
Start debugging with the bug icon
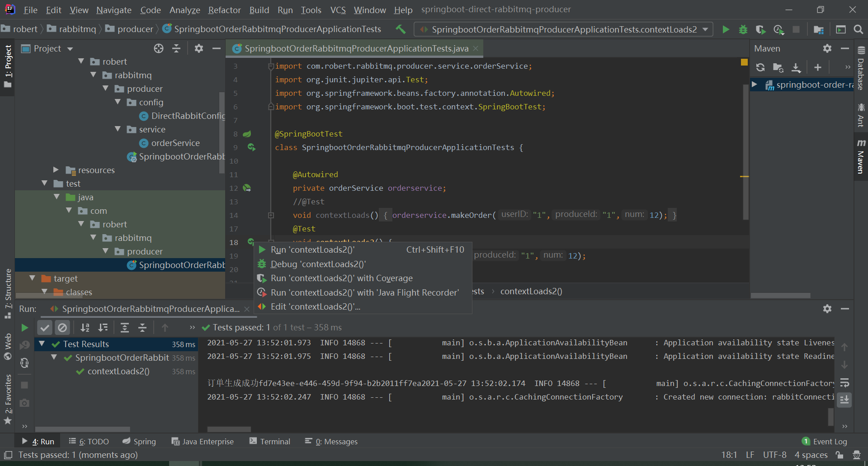click(x=743, y=29)
